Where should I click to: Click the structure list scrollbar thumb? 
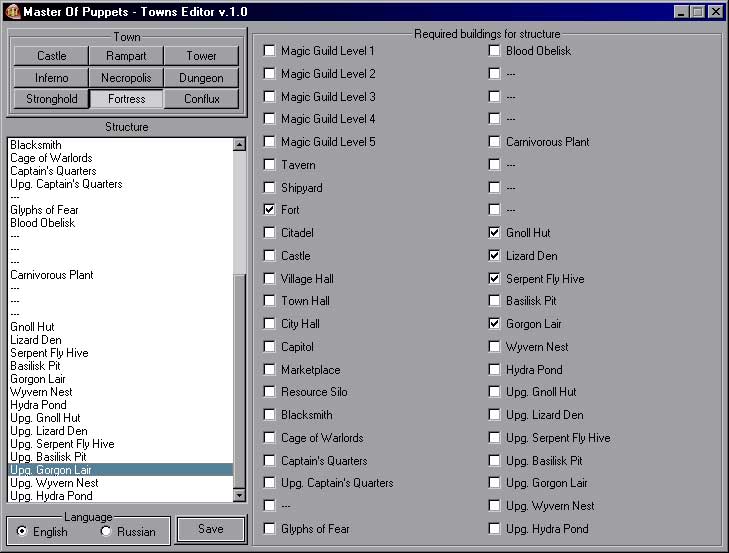click(x=239, y=380)
